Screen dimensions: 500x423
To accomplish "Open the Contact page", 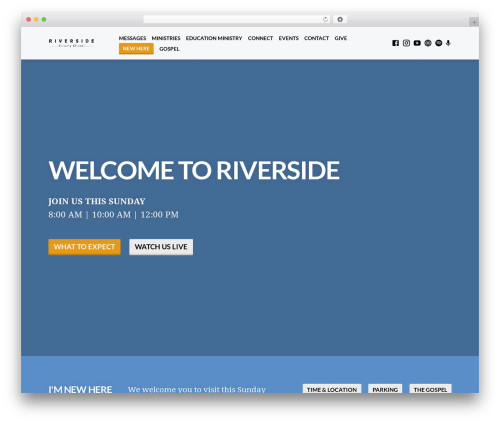I will coord(316,38).
